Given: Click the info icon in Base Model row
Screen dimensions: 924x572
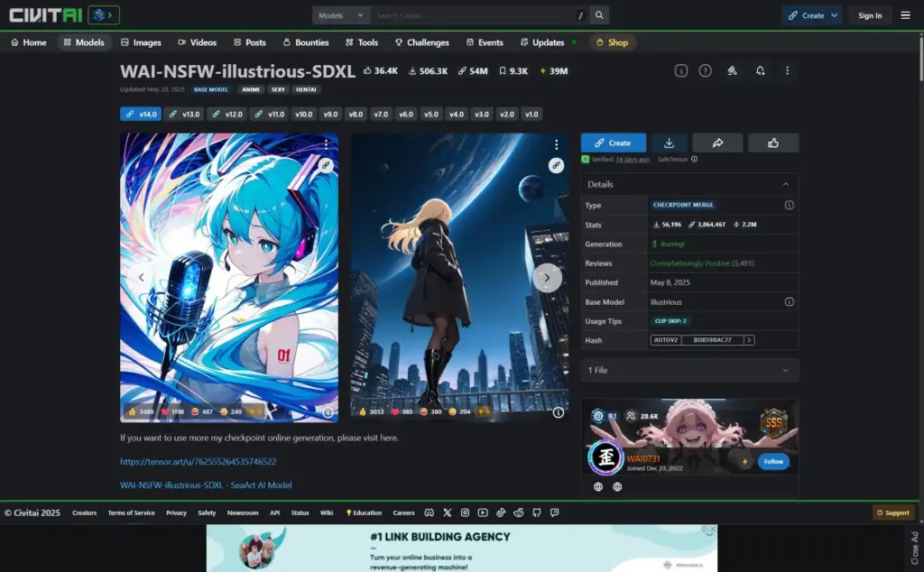Looking at the screenshot, I should point(789,301).
